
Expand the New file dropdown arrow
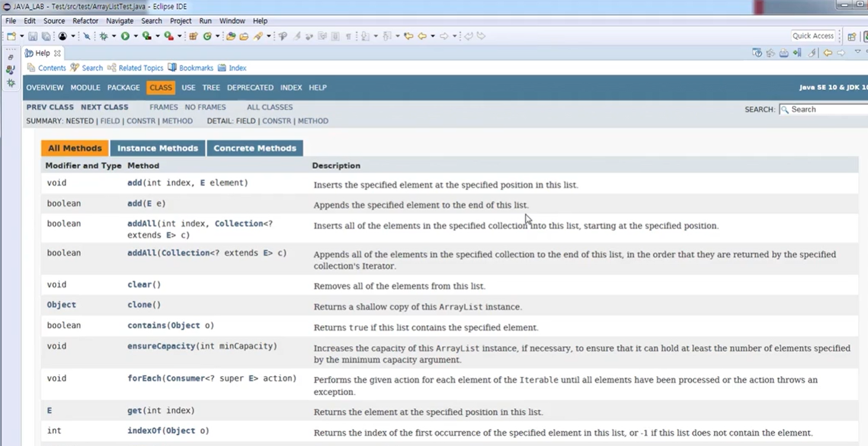click(22, 36)
